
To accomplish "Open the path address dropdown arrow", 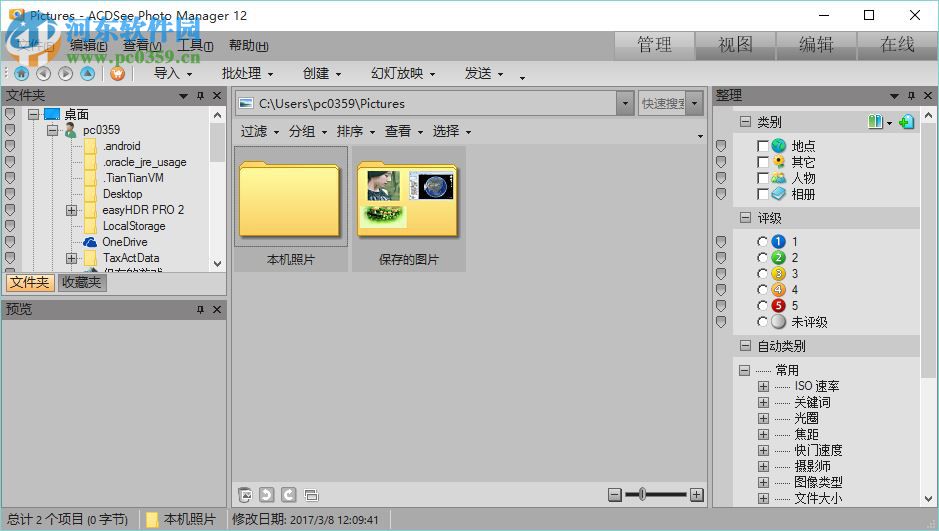I will (x=625, y=104).
